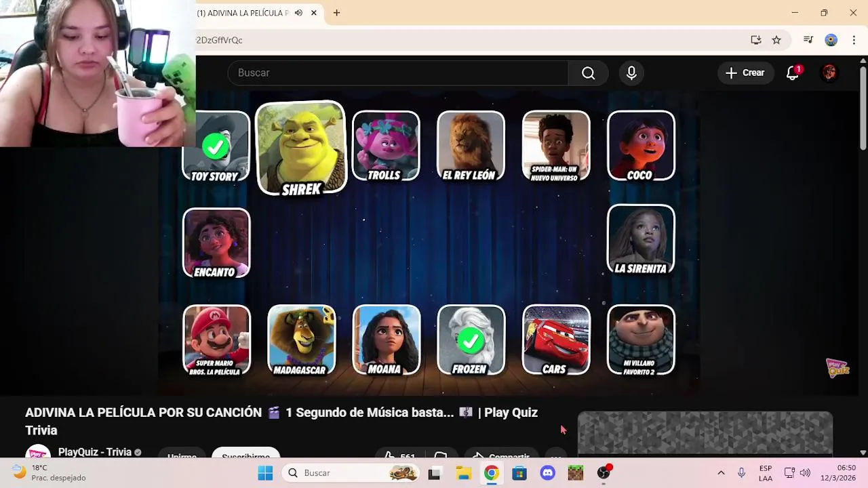Switch to Google Chrome on taskbar
The width and height of the screenshot is (868, 488).
pyautogui.click(x=492, y=472)
